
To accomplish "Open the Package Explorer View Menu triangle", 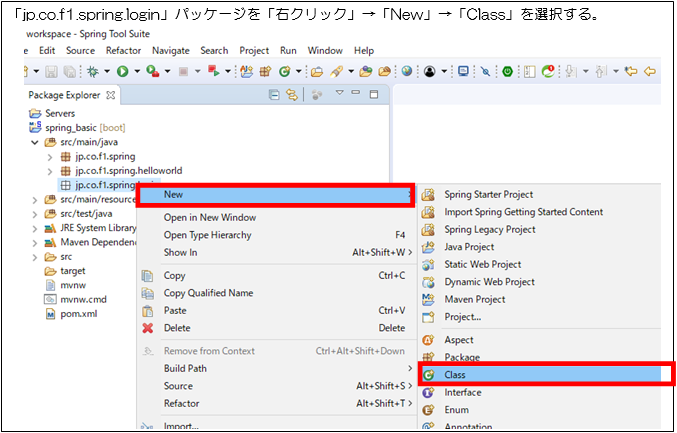I will coord(340,94).
